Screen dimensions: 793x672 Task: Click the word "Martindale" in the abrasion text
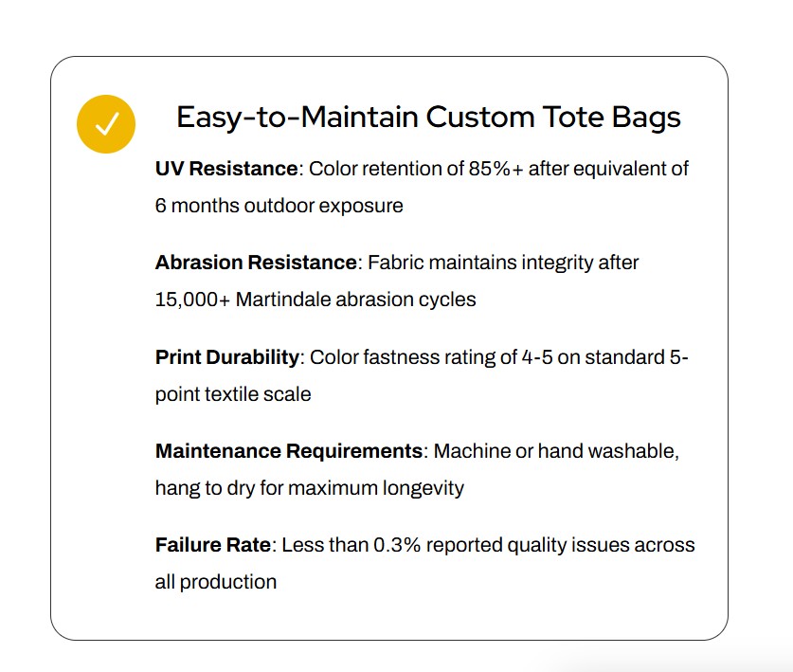(281, 300)
